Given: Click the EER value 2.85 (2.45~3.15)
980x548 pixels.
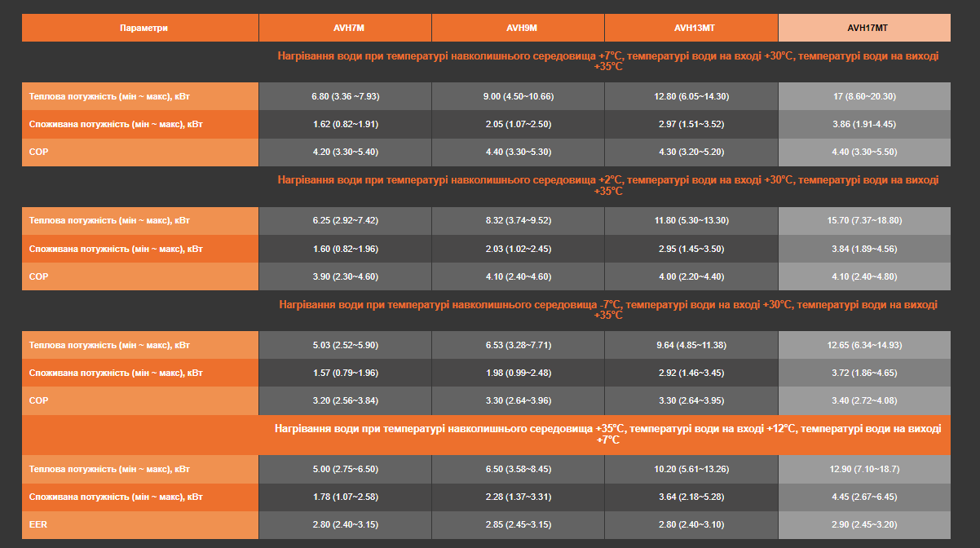Looking at the screenshot, I should (x=518, y=524).
